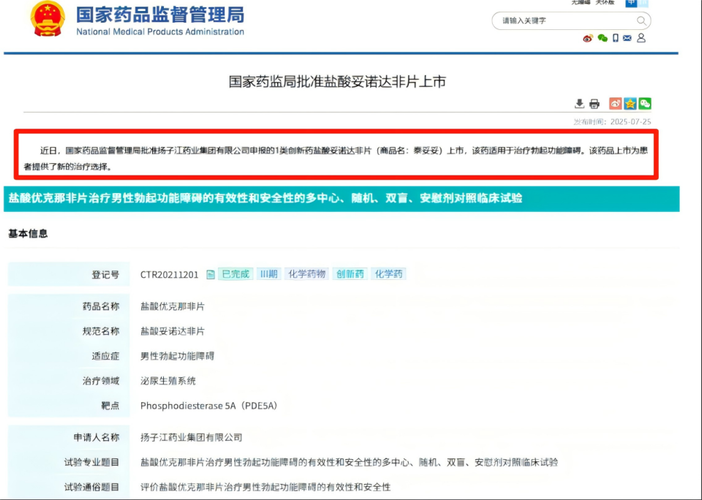Click the National Medical Products Administration subtitle
The height and width of the screenshot is (500, 702).
coord(160,32)
